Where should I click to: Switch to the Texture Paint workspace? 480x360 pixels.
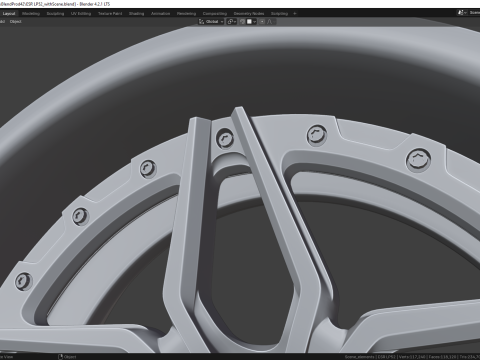[110, 14]
